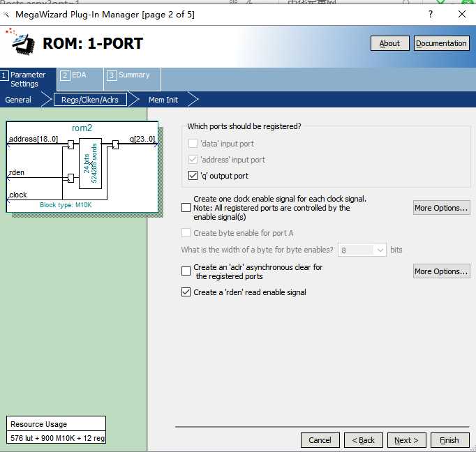Open the help question mark button
This screenshot has width=476, height=452.
431,14
